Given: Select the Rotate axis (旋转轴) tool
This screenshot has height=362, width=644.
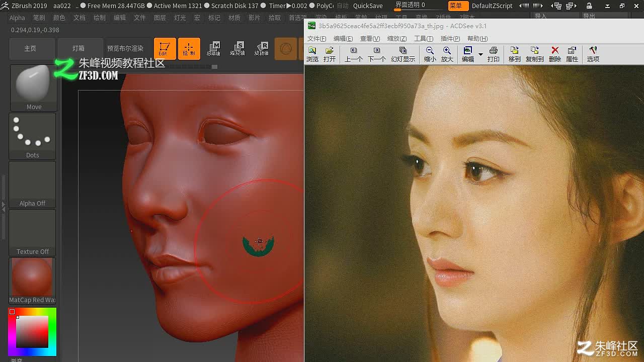Looking at the screenshot, I should pyautogui.click(x=261, y=49).
